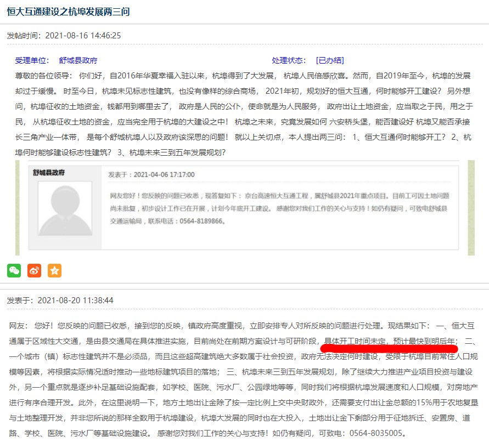Viewport: 489px width, 448px height.
Task: Click the greeting 尊敬的各位领导
Action: [42, 76]
